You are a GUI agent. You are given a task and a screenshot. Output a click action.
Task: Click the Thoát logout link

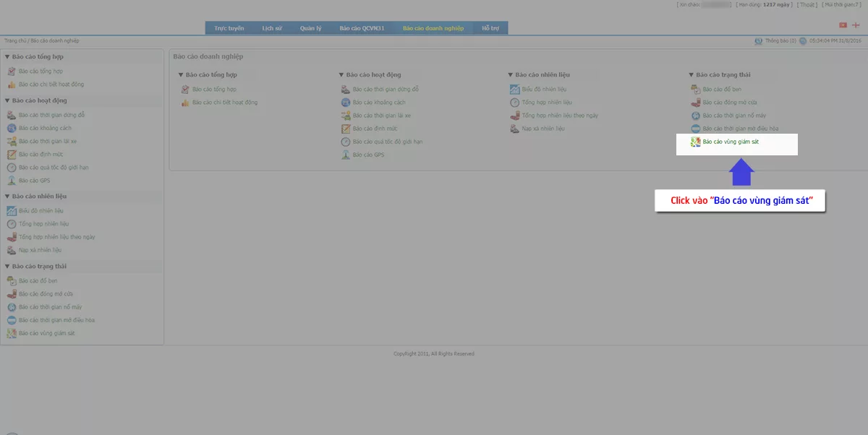pyautogui.click(x=808, y=4)
